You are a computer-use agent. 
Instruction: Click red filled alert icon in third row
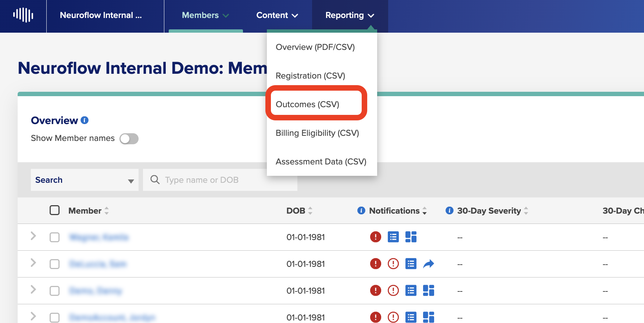point(375,290)
